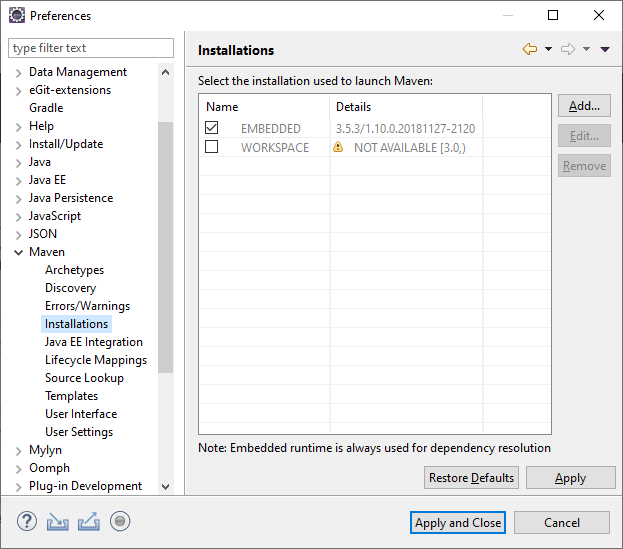Cancel the Preferences dialog
Image resolution: width=623 pixels, height=549 pixels.
(562, 522)
